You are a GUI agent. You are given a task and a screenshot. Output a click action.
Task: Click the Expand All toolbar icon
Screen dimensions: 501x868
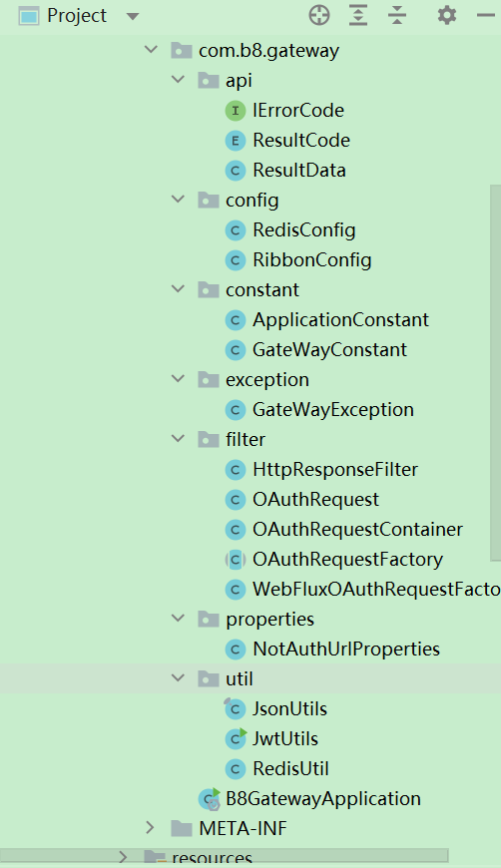click(x=358, y=16)
